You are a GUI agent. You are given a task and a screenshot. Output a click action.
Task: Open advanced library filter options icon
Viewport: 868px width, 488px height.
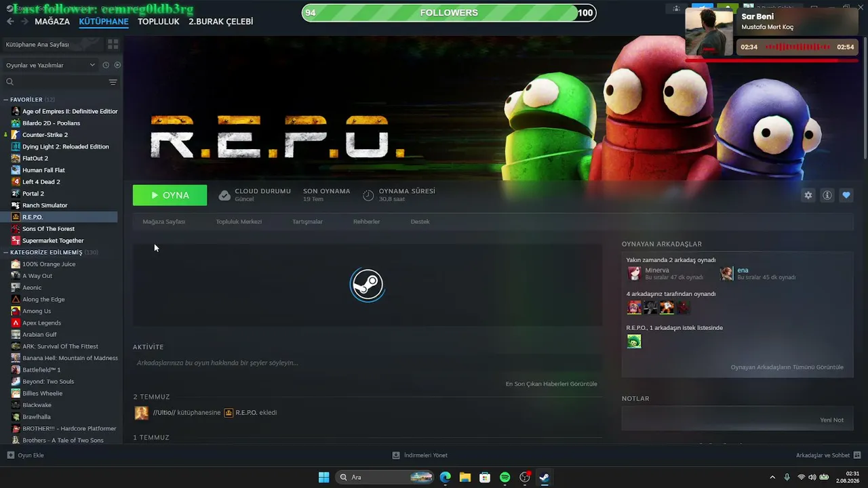pos(113,82)
